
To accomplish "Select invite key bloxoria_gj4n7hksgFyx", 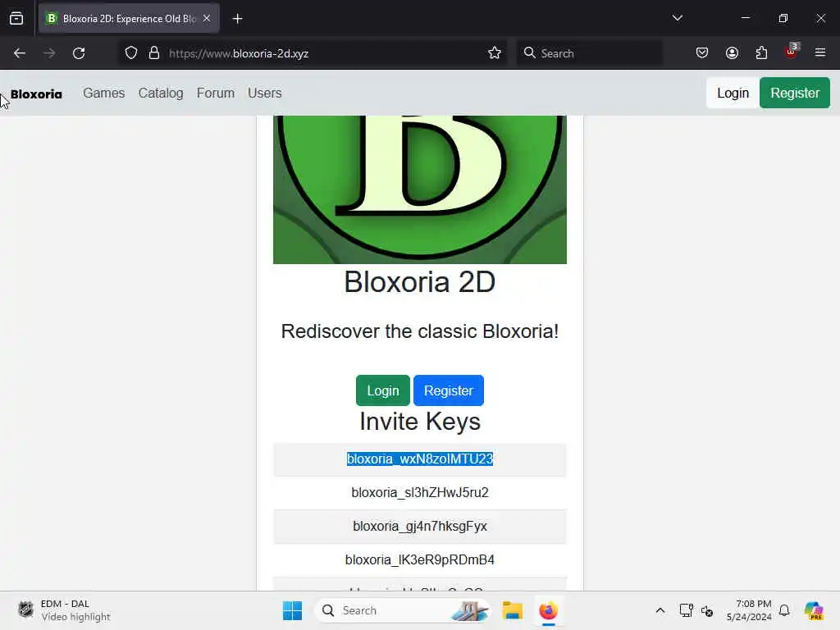I will click(x=420, y=526).
